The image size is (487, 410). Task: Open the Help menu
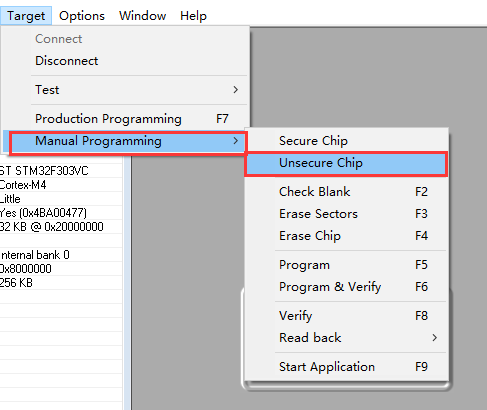[193, 16]
